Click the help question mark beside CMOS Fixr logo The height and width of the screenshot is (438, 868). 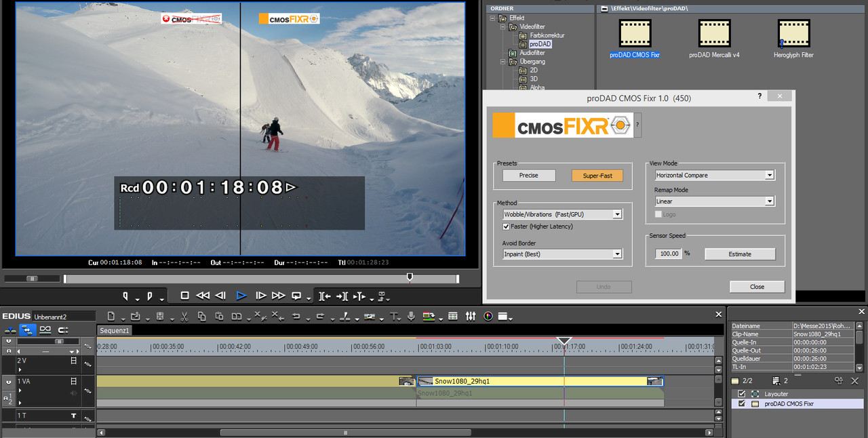(637, 125)
